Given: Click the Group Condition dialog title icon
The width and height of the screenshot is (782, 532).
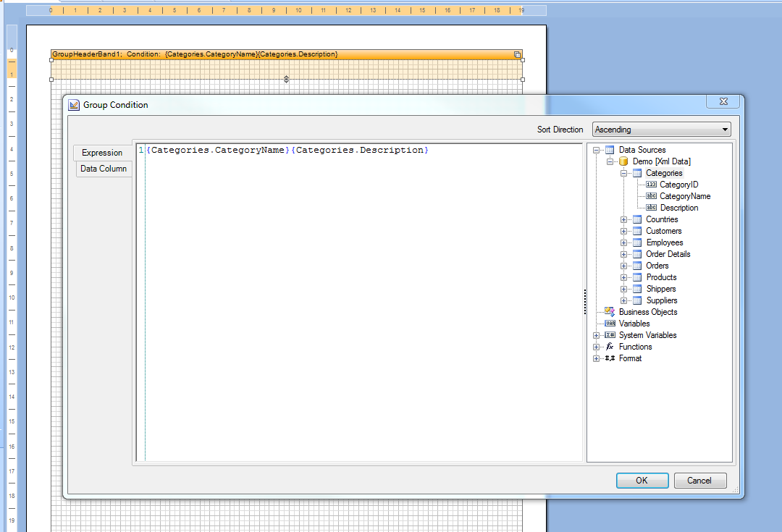Looking at the screenshot, I should pyautogui.click(x=74, y=105).
